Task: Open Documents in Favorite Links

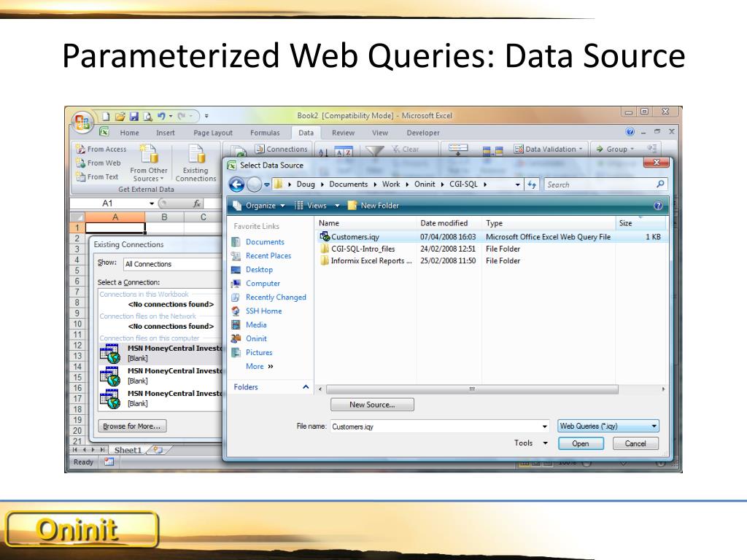Action: click(258, 242)
